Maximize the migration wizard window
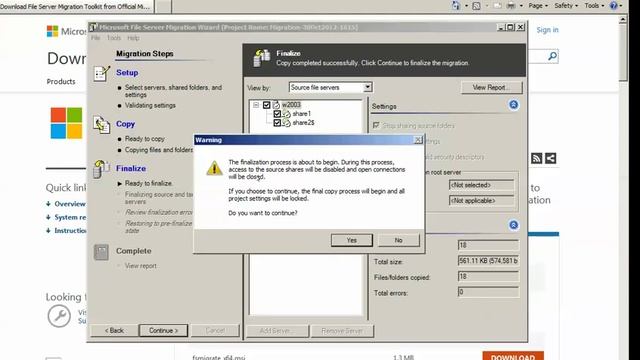The width and height of the screenshot is (640, 360). [x=510, y=27]
